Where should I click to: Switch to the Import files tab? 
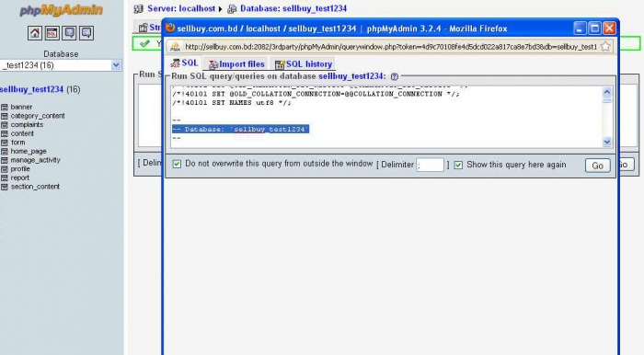(236, 64)
